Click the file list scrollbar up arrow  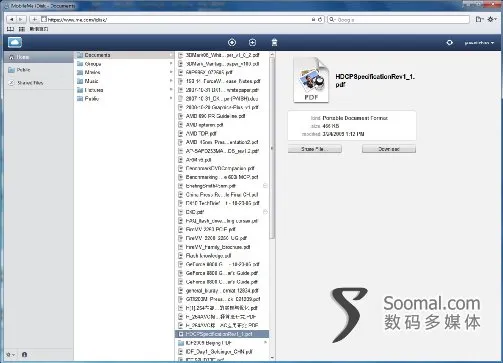[272, 54]
